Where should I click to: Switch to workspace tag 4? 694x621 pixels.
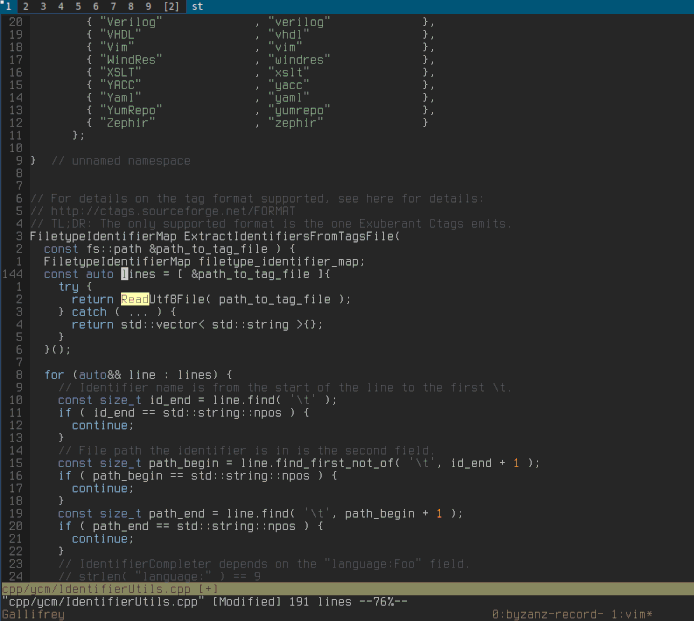[61, 6]
